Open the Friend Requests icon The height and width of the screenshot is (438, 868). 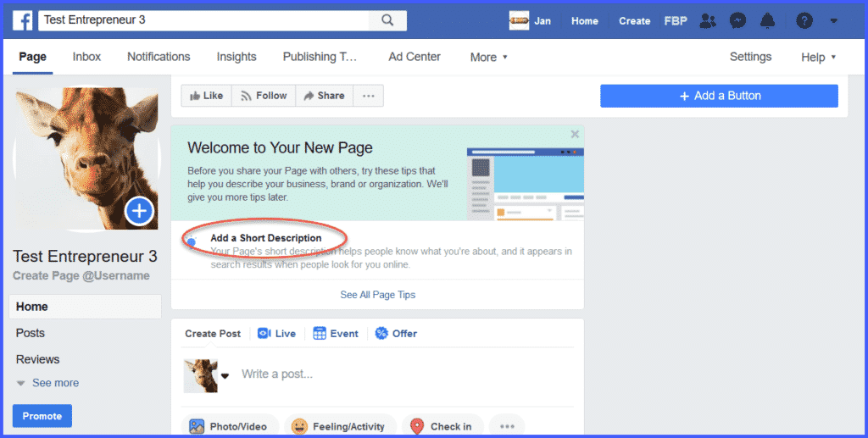tap(709, 21)
